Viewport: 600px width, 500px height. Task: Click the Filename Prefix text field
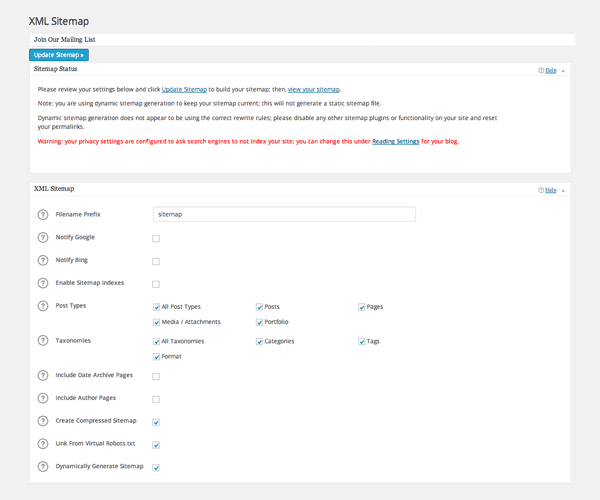pos(284,214)
